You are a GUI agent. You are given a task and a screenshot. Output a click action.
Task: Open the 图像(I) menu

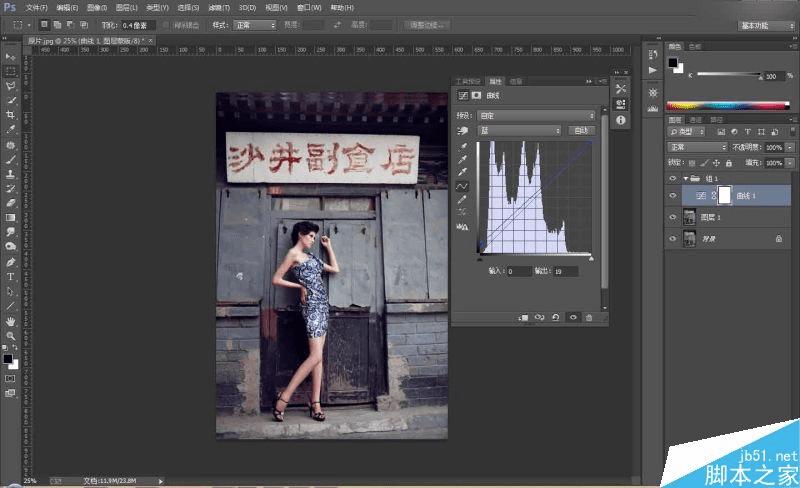tap(97, 7)
